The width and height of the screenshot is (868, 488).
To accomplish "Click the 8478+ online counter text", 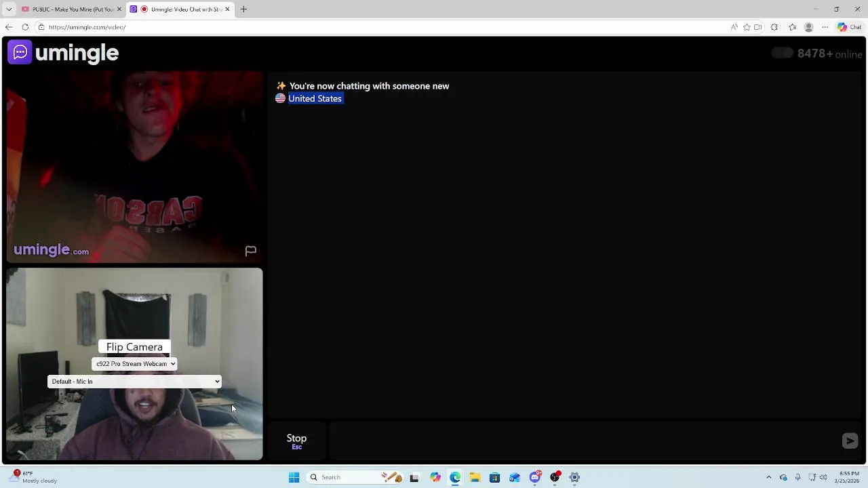I will click(830, 54).
